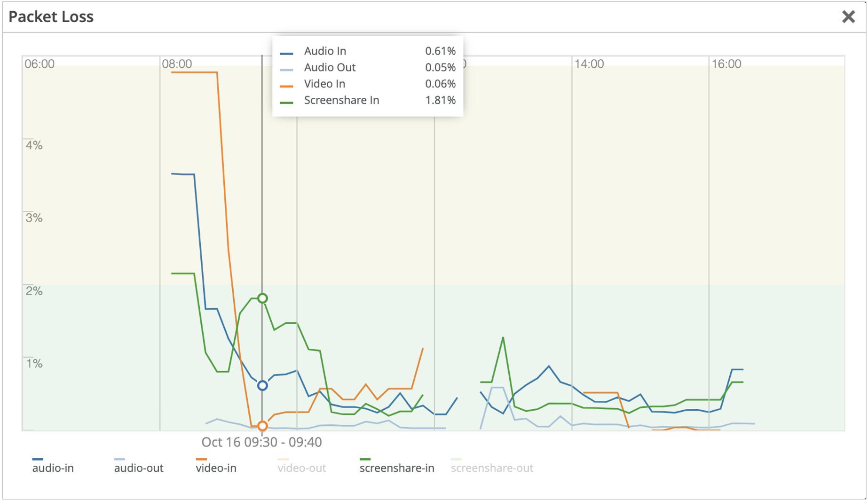Enable the video-out legend series
Screen dimensions: 868x501
tap(301, 468)
